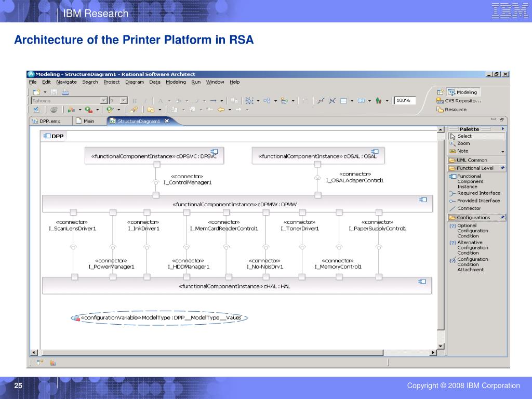
Task: Select Optional Configuration Condition tool
Action: [476, 231]
